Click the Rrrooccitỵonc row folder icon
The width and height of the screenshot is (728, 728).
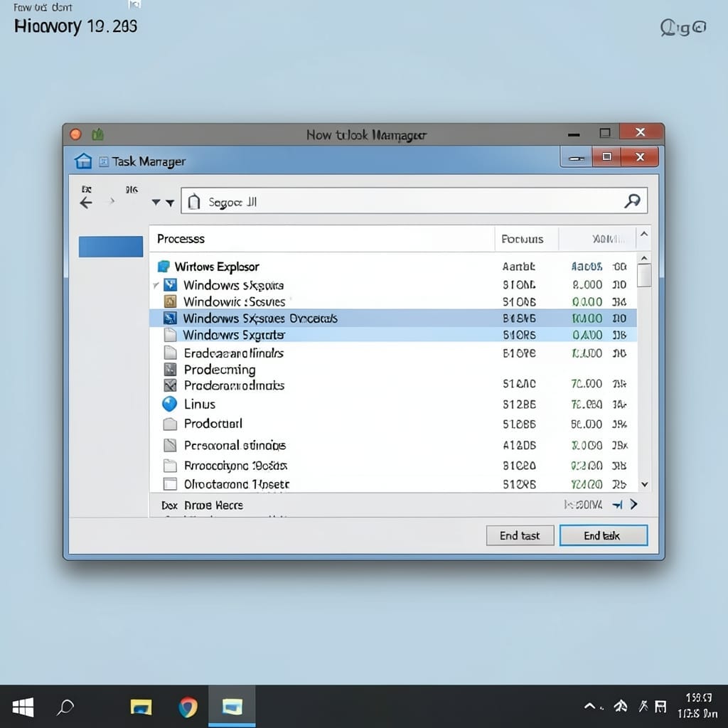171,465
